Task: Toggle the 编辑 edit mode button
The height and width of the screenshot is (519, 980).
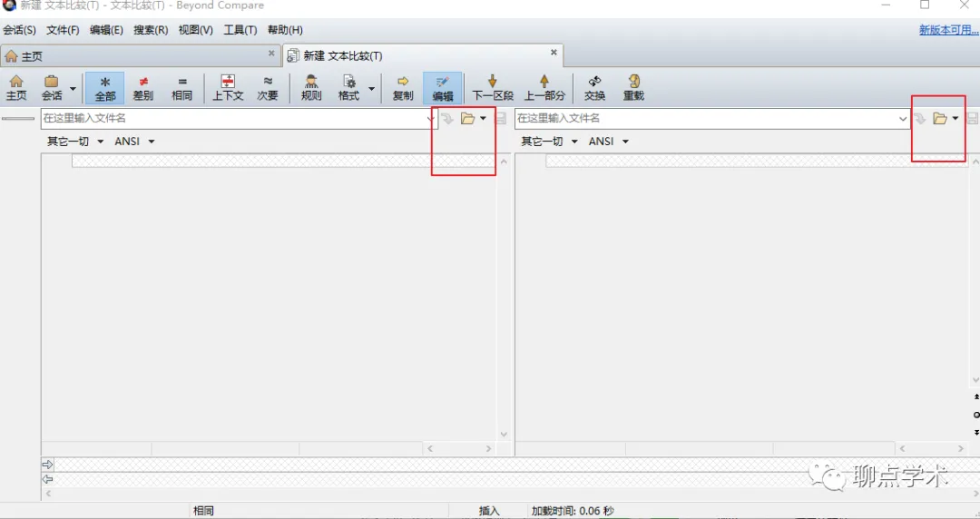Action: tap(443, 87)
